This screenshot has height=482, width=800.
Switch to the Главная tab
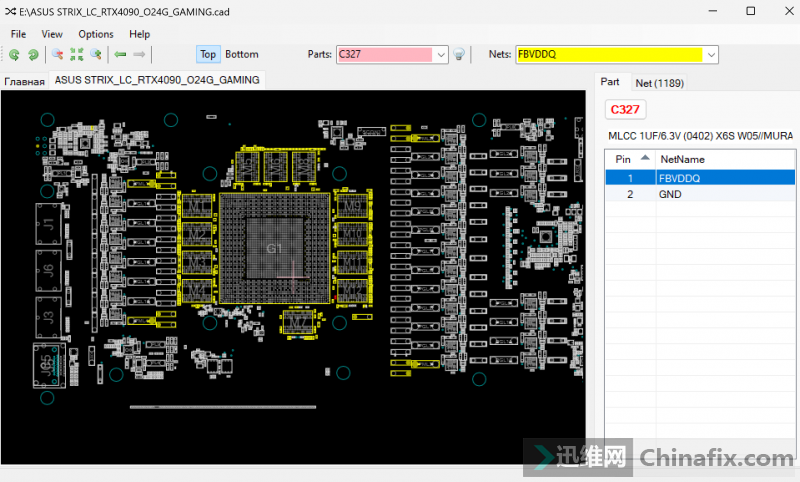24,81
